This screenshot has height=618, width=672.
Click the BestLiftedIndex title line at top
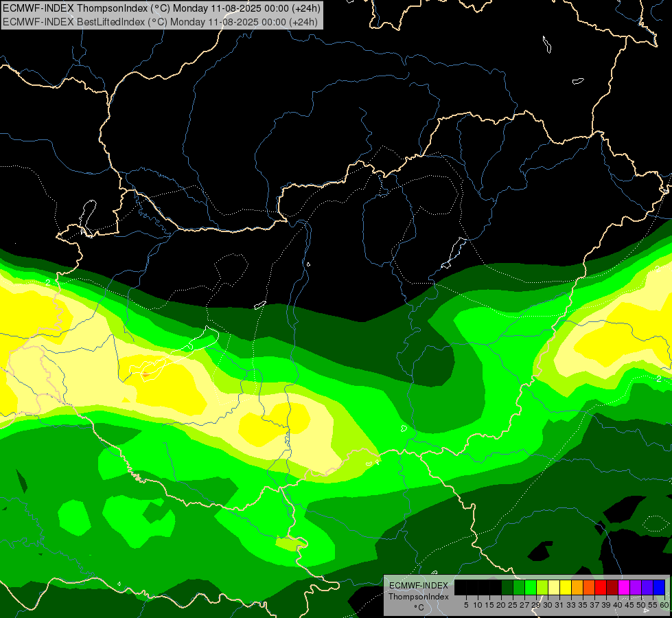161,22
